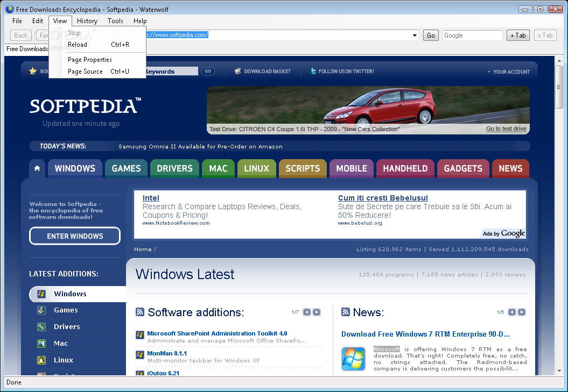Click the RSS icon beside Software additions
The image size is (568, 392).
pos(140,312)
